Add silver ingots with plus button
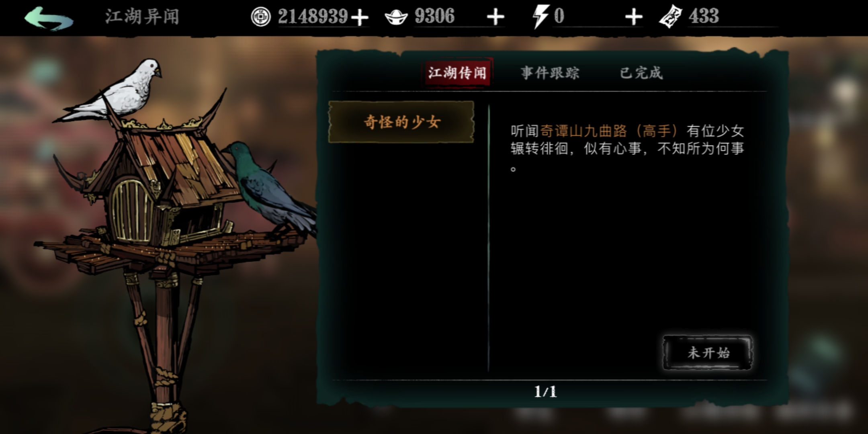This screenshot has width=868, height=434. [495, 17]
